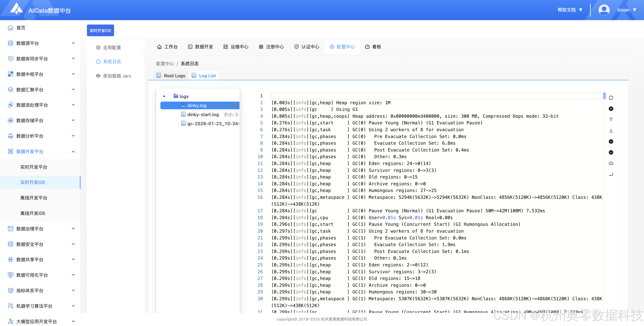Click the circled up-chevron icon
This screenshot has height=326, width=644.
click(x=611, y=141)
